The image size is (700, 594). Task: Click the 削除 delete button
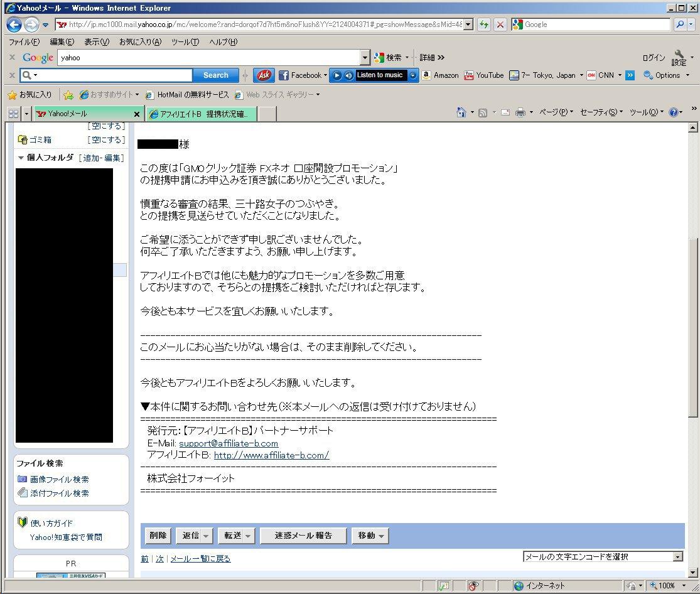tap(158, 536)
